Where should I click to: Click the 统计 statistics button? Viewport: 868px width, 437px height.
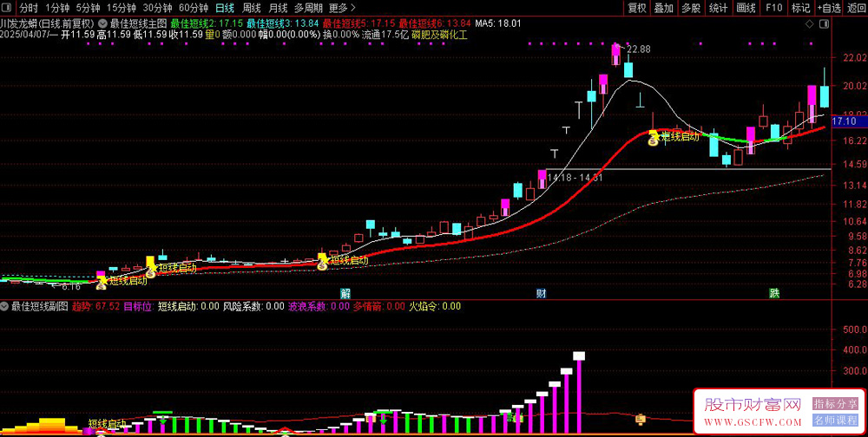coord(719,8)
